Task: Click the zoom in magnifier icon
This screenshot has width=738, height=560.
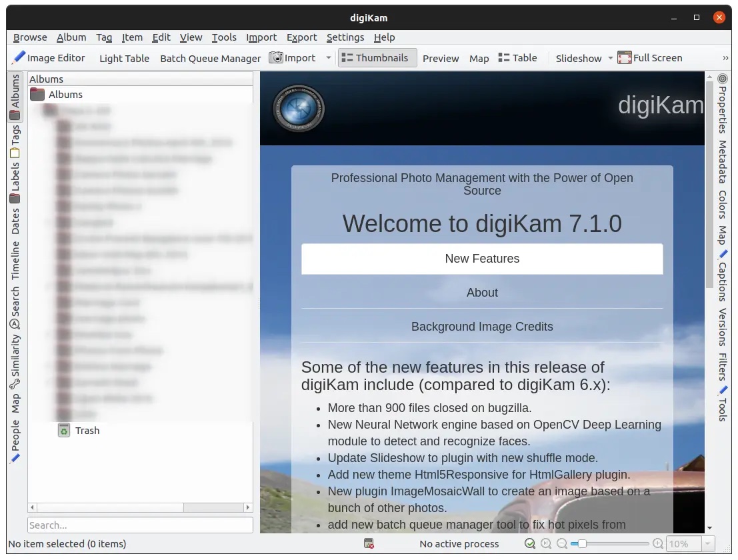Action: pyautogui.click(x=658, y=544)
